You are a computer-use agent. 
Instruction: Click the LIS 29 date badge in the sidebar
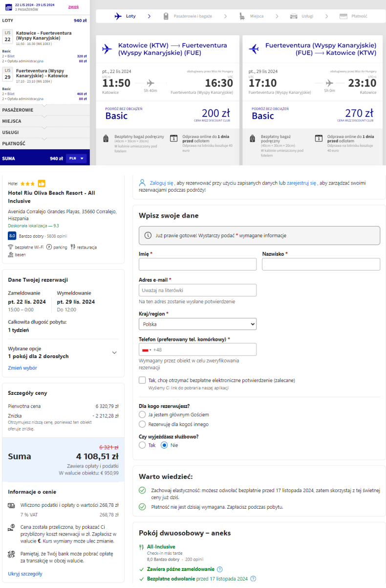[7, 75]
